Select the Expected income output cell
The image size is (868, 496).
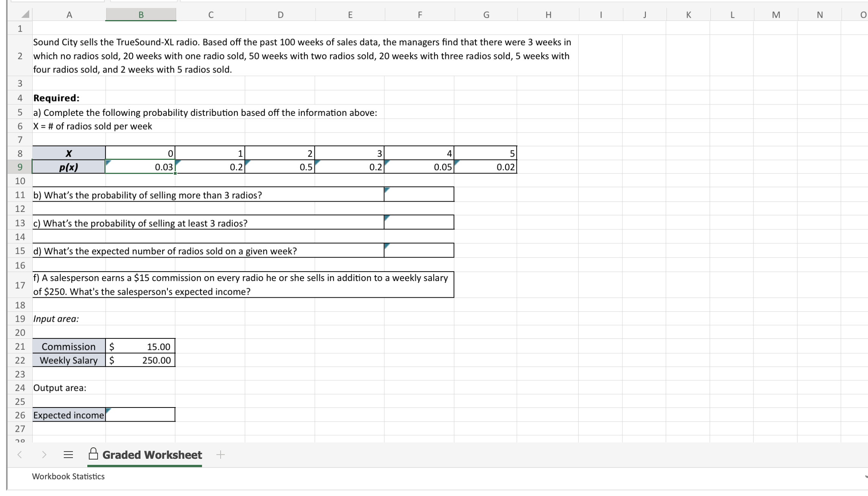tap(140, 415)
